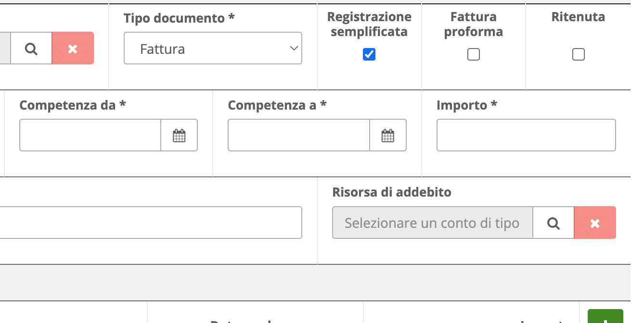This screenshot has height=323, width=644.
Task: Click the Ritenuta label text
Action: click(578, 17)
